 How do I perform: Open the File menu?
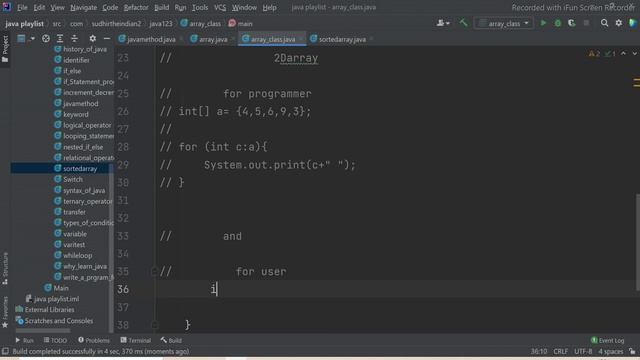[22, 7]
